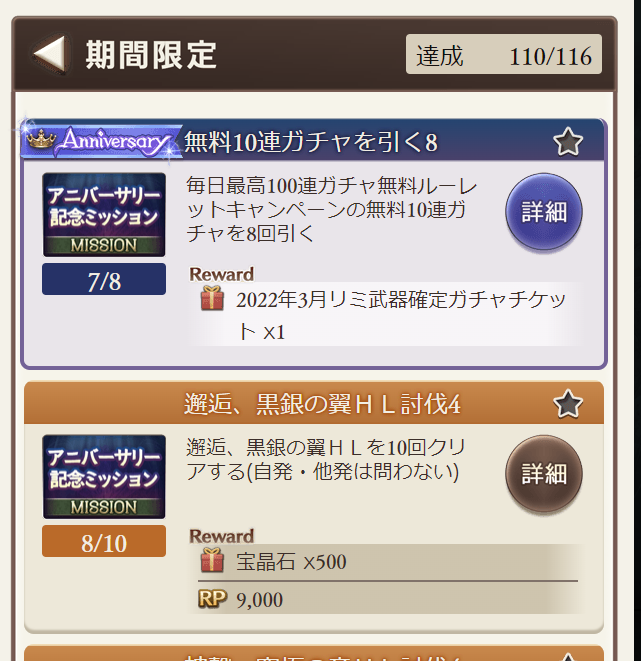The width and height of the screenshot is (641, 661).
Task: Click the 宝晶石 x500 reward row
Action: click(x=388, y=562)
